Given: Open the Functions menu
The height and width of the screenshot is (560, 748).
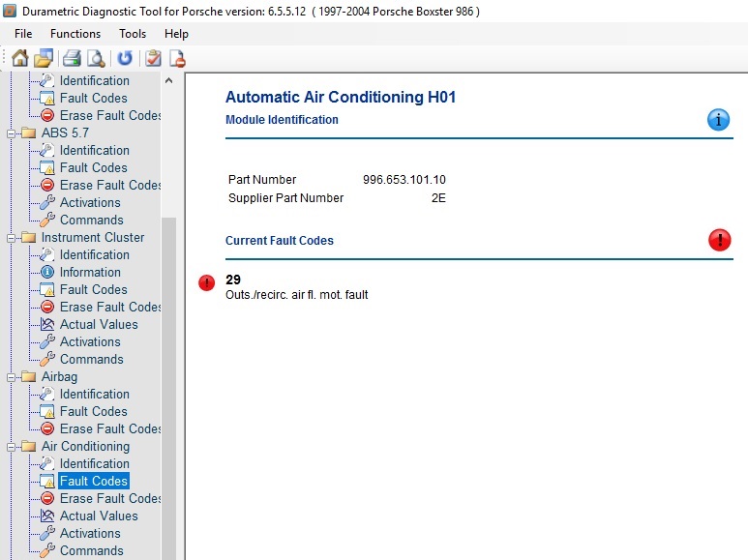Looking at the screenshot, I should click(x=75, y=34).
